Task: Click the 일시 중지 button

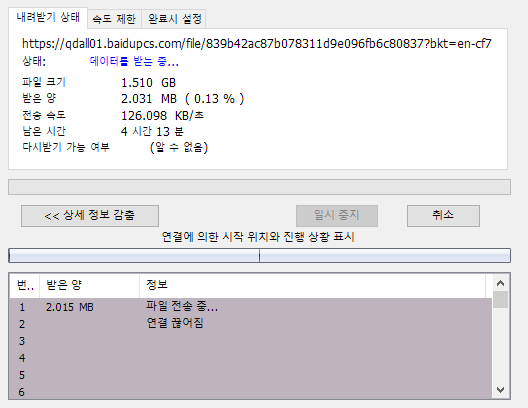Action: [337, 216]
